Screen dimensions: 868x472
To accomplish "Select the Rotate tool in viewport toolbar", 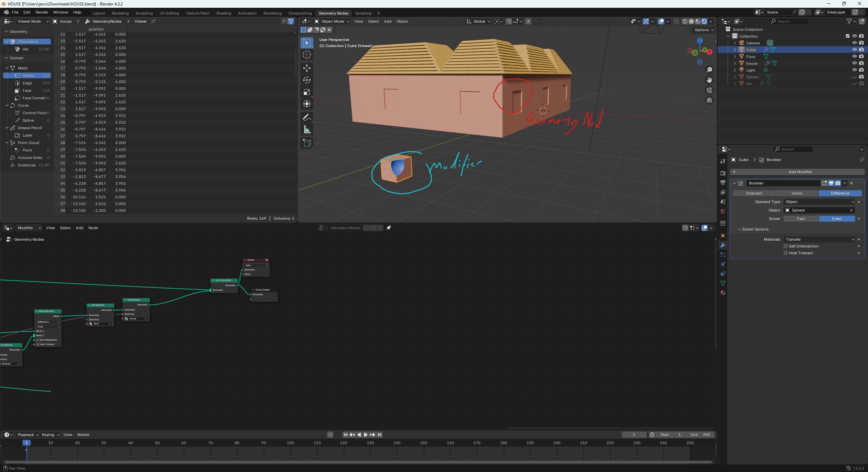I will pos(307,80).
